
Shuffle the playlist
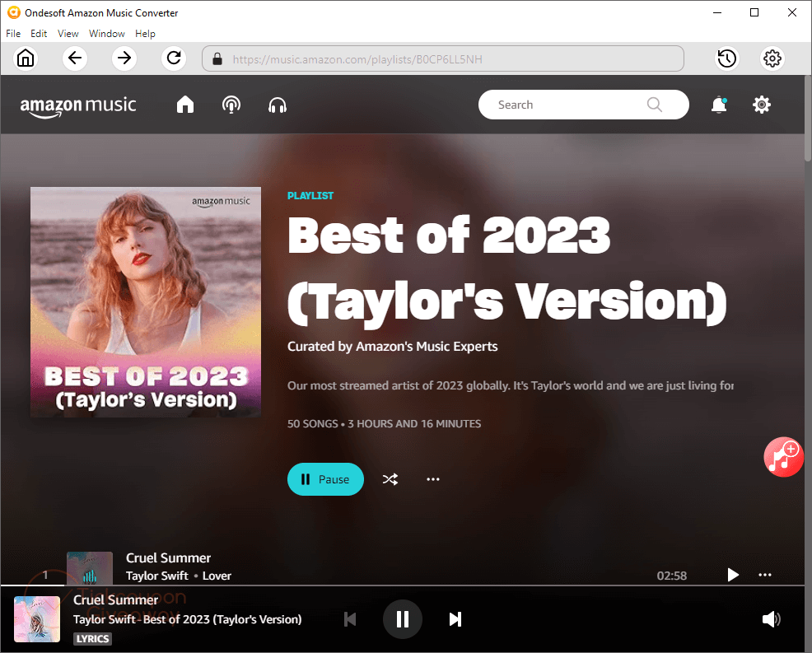coord(390,479)
